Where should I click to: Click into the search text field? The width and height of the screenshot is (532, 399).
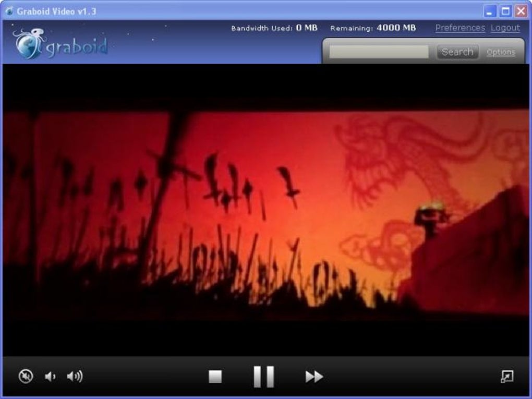[379, 52]
